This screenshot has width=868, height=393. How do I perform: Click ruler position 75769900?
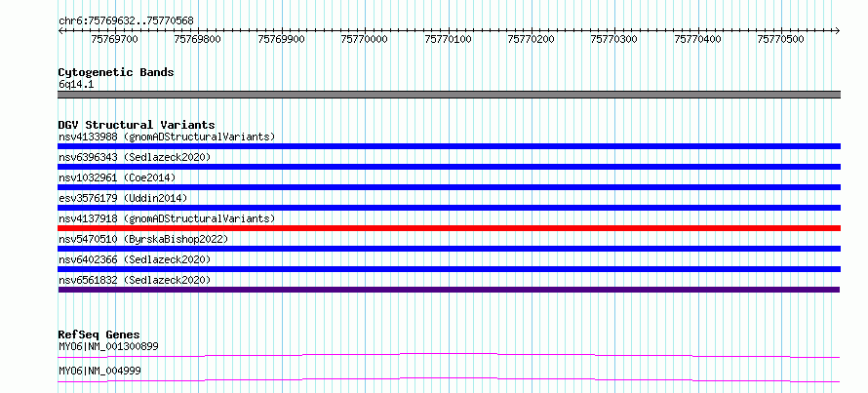pos(281,39)
